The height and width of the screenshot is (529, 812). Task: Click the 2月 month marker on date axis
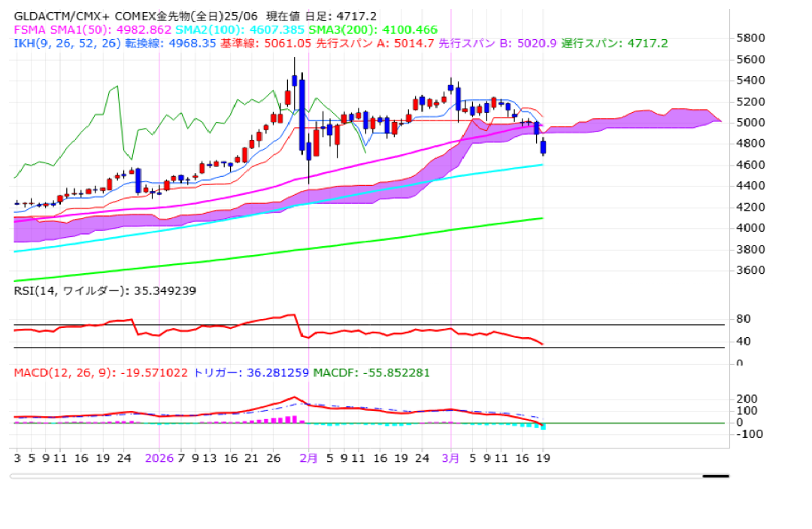(x=308, y=458)
